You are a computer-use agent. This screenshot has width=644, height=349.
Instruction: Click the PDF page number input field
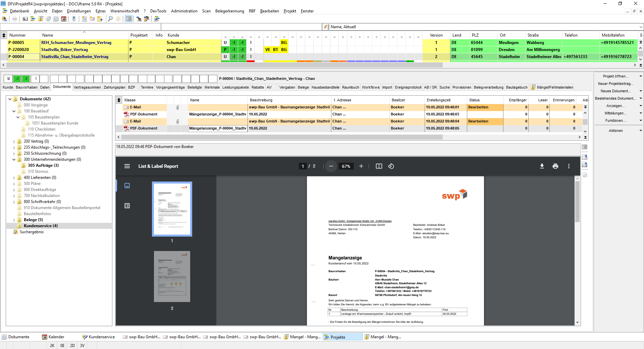(303, 166)
